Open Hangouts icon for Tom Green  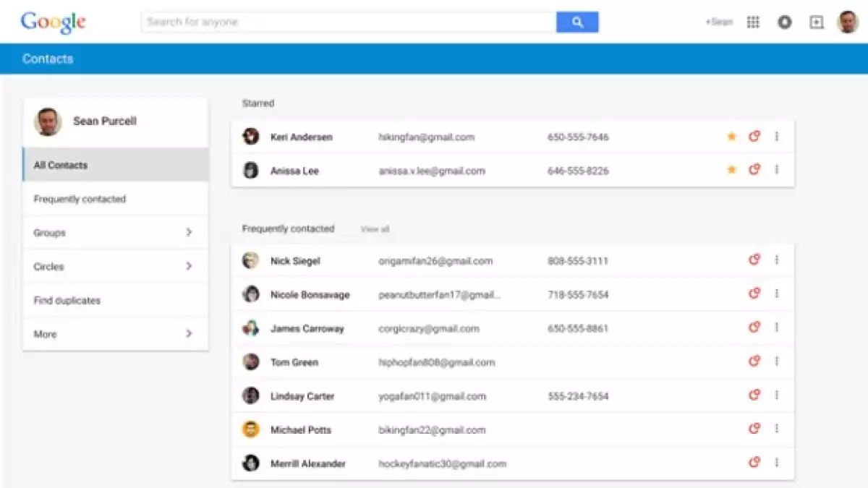coord(754,361)
